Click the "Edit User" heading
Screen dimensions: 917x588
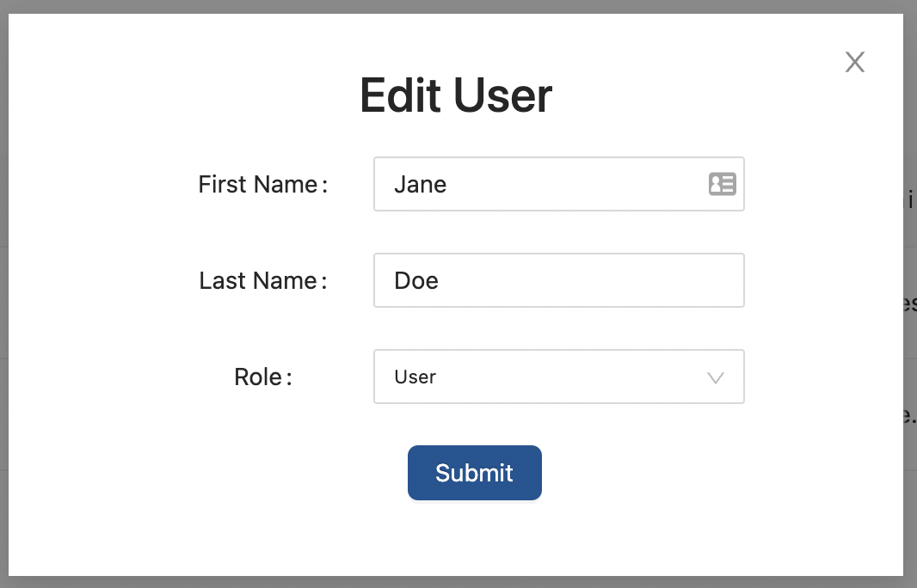pos(456,95)
